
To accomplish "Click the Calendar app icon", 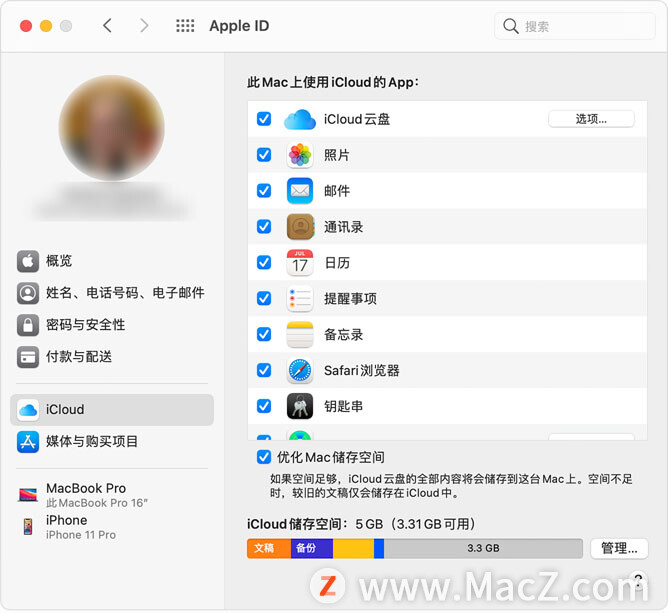I will [x=300, y=262].
